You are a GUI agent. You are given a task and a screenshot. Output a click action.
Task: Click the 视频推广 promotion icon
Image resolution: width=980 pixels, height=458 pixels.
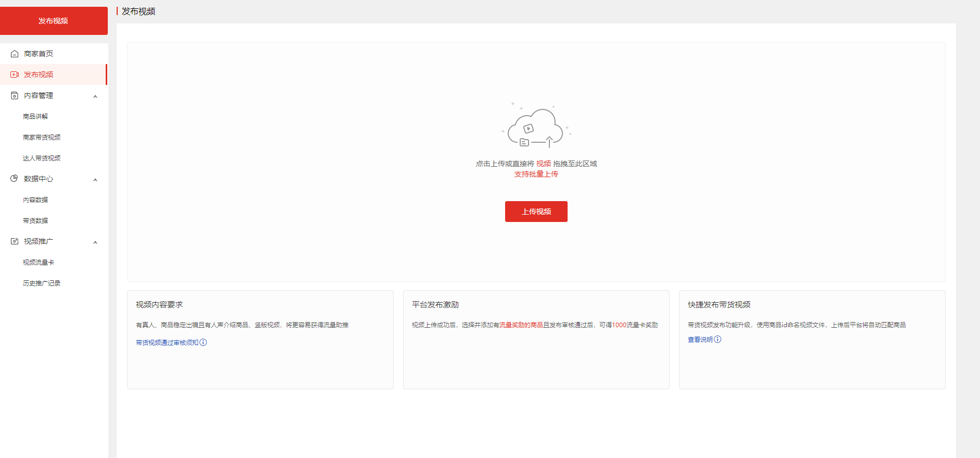click(15, 241)
